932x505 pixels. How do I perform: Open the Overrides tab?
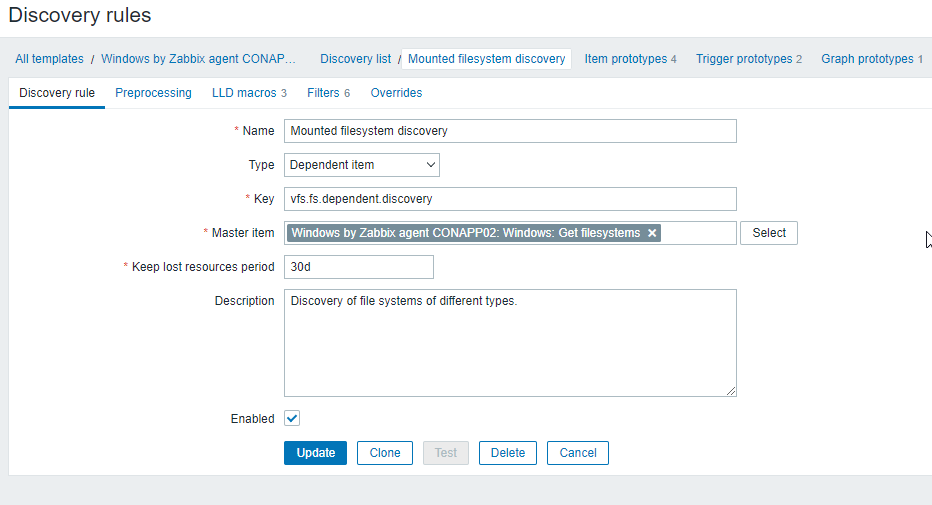[396, 93]
